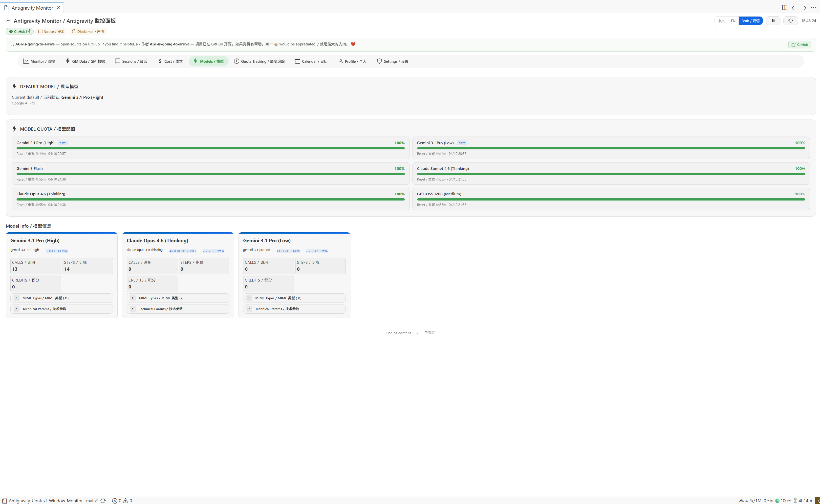Click the warnings triangle icon in status bar
This screenshot has width=820, height=504.
(126, 501)
